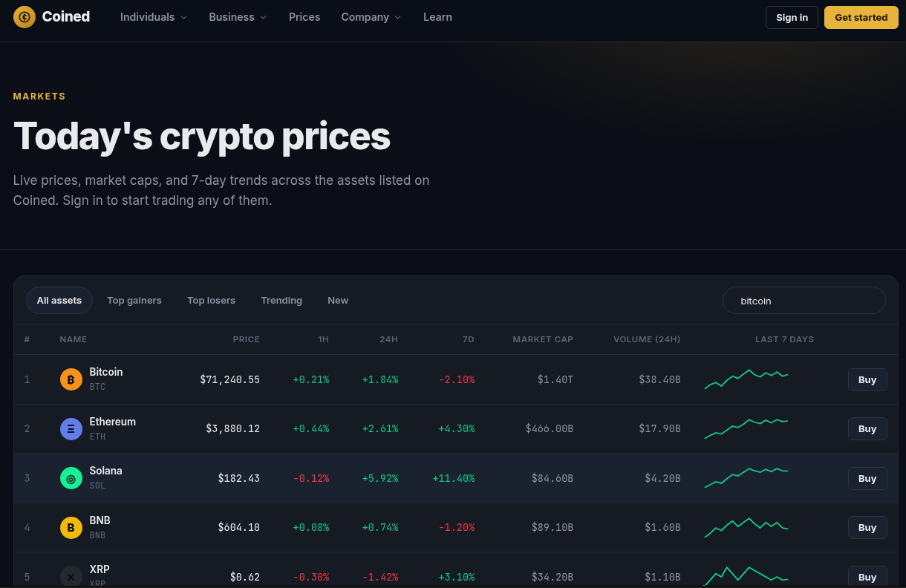Open the Prices nav item
This screenshot has width=906, height=588.
(x=304, y=17)
